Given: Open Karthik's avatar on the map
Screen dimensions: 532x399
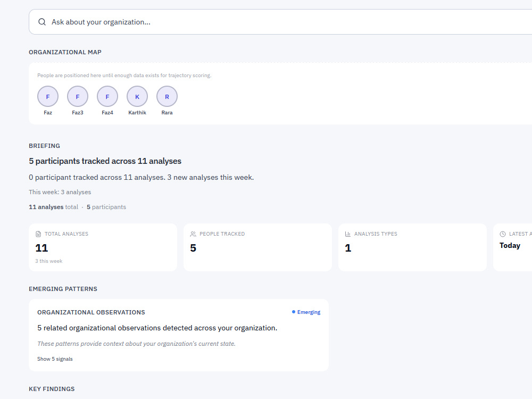Looking at the screenshot, I should point(137,96).
